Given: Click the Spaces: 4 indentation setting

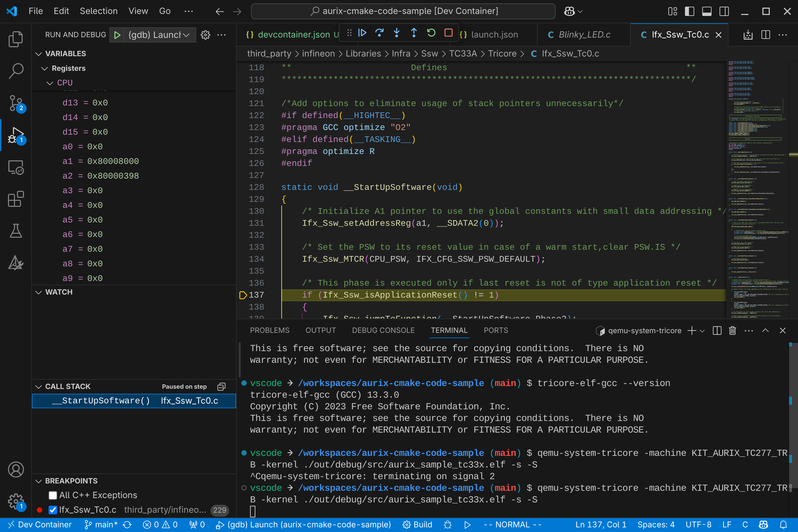Looking at the screenshot, I should coord(656,525).
